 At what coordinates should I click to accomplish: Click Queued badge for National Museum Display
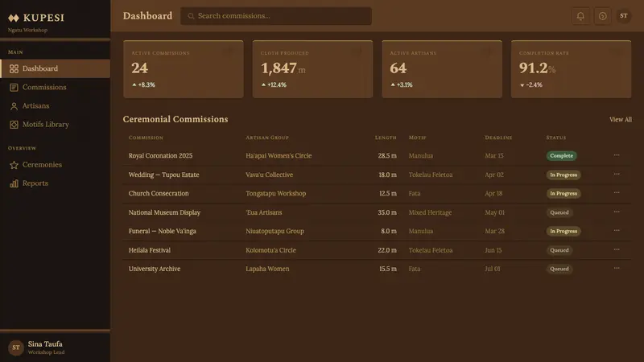[559, 212]
